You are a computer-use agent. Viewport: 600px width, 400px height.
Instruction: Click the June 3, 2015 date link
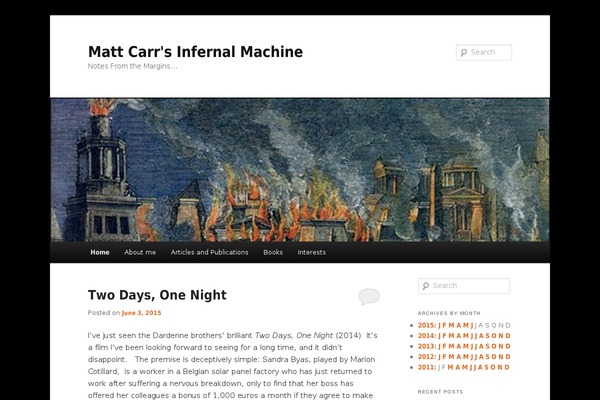pos(140,313)
